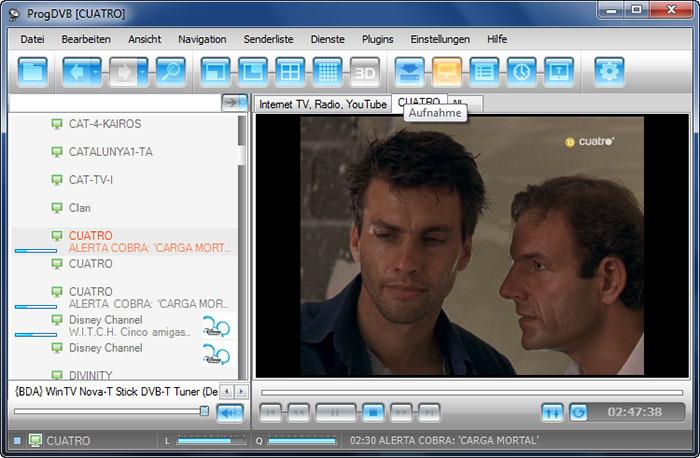Click the playback seek bar
This screenshot has width=700, height=458.
472,392
